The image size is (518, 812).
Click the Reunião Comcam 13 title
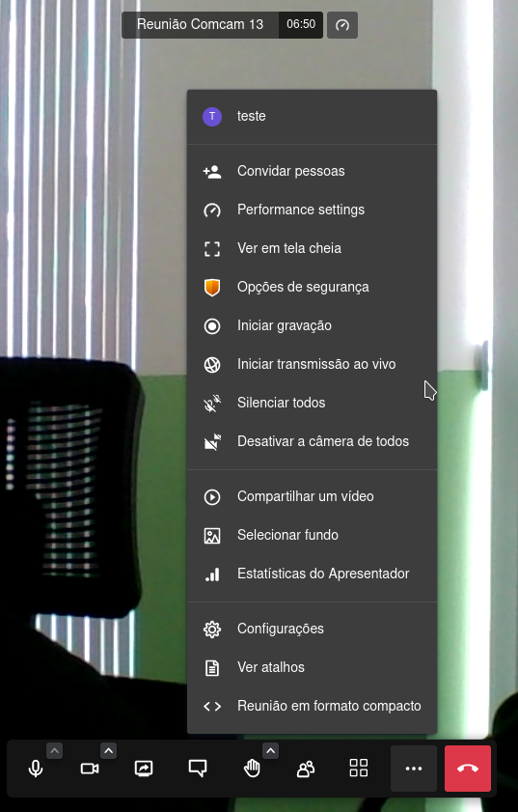click(201, 24)
